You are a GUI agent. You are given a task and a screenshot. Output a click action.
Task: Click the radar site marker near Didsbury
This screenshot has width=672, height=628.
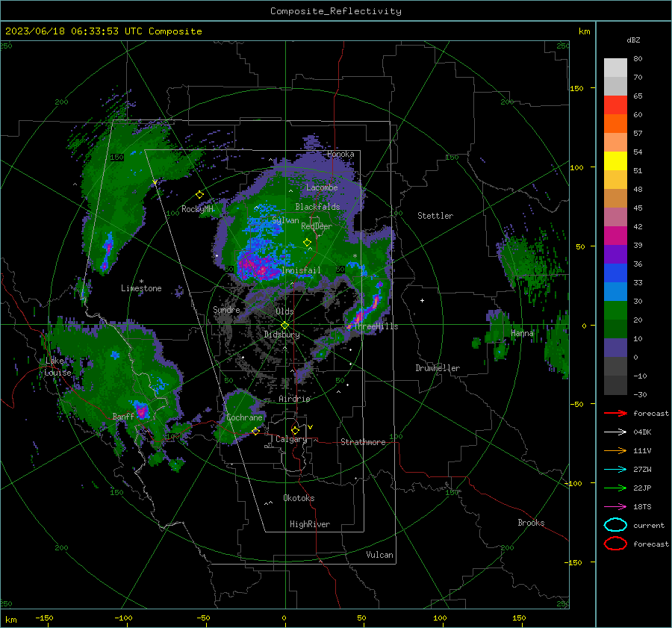click(x=285, y=326)
